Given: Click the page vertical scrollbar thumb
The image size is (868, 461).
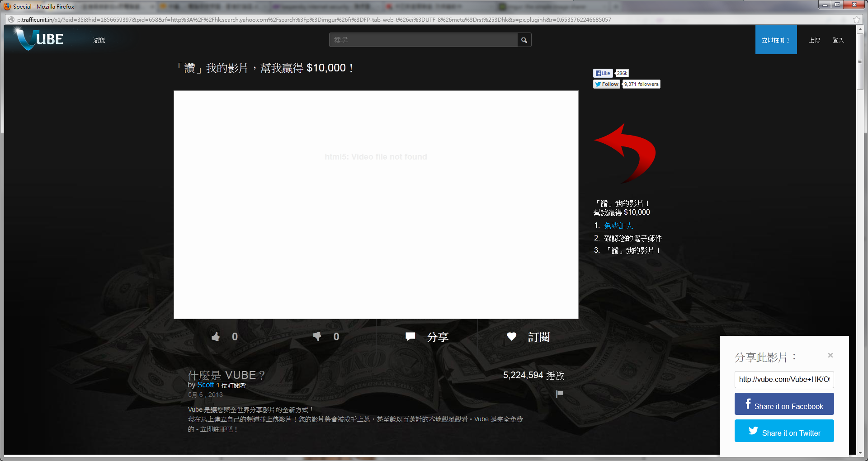Looking at the screenshot, I should [x=860, y=62].
